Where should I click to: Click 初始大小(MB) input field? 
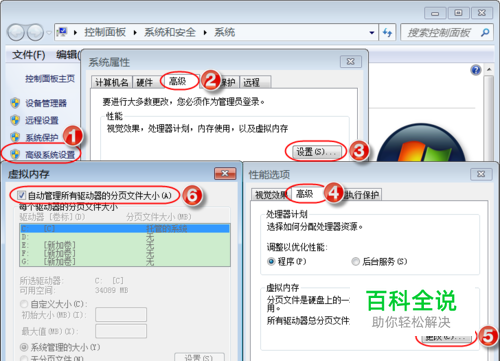(121, 314)
